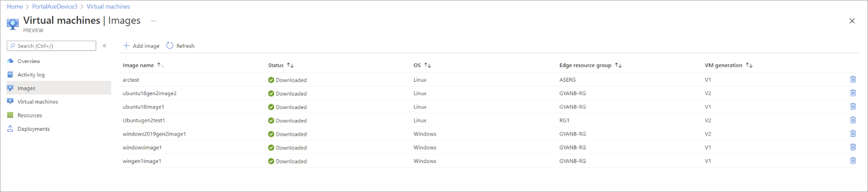Navigate to Home breadcrumb link

click(15, 7)
